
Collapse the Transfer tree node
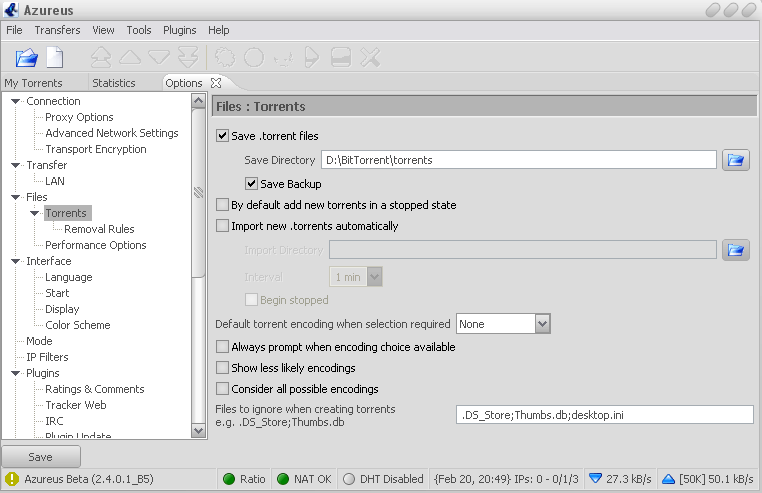click(x=16, y=165)
